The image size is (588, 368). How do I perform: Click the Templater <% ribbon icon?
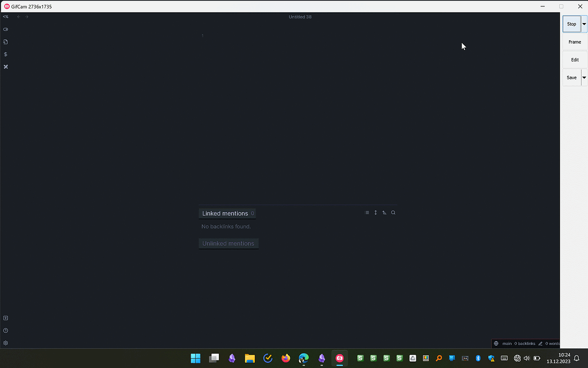[5, 17]
